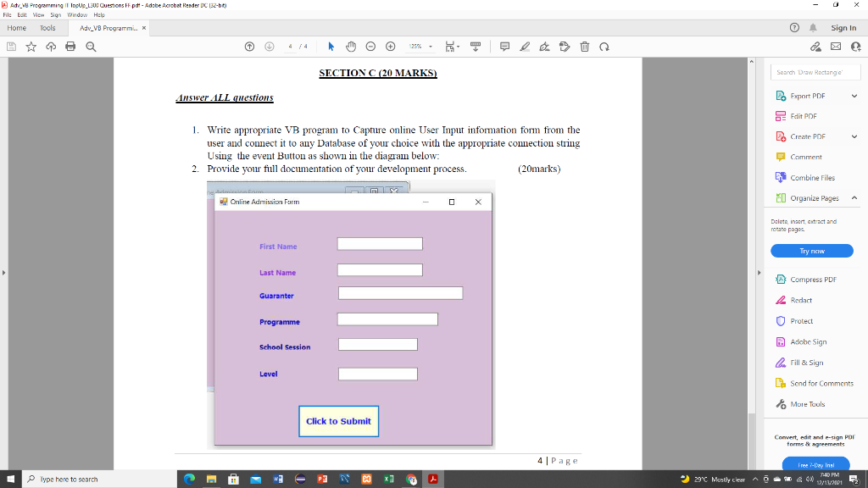Switch to the Tools tab
This screenshot has width=868, height=488.
47,27
